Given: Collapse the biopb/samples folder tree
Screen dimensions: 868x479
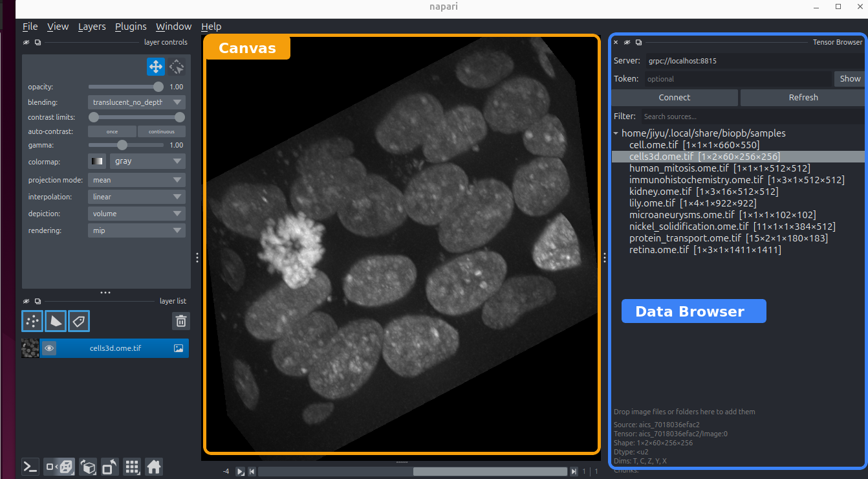Looking at the screenshot, I should (616, 133).
